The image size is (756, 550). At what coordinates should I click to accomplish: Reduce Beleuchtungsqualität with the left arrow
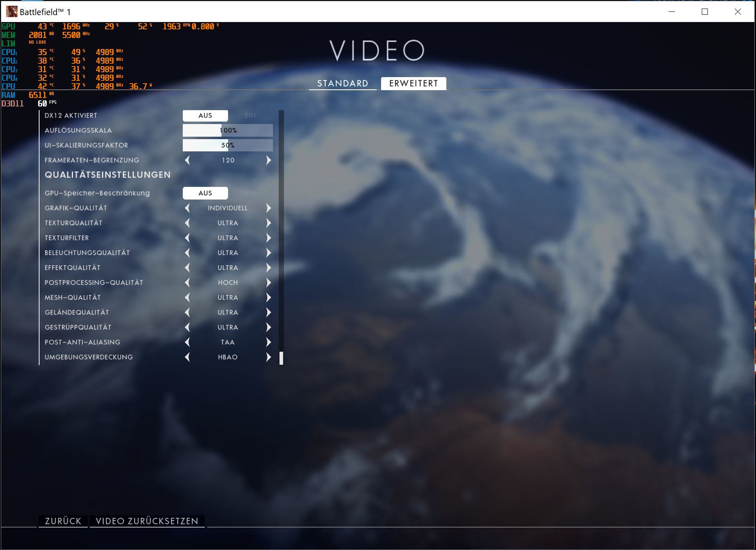click(x=187, y=253)
